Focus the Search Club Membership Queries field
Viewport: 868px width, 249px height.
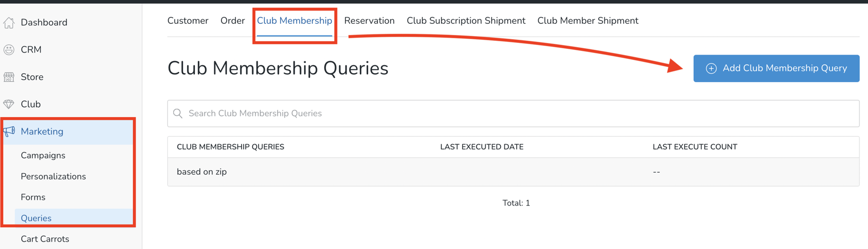point(513,113)
